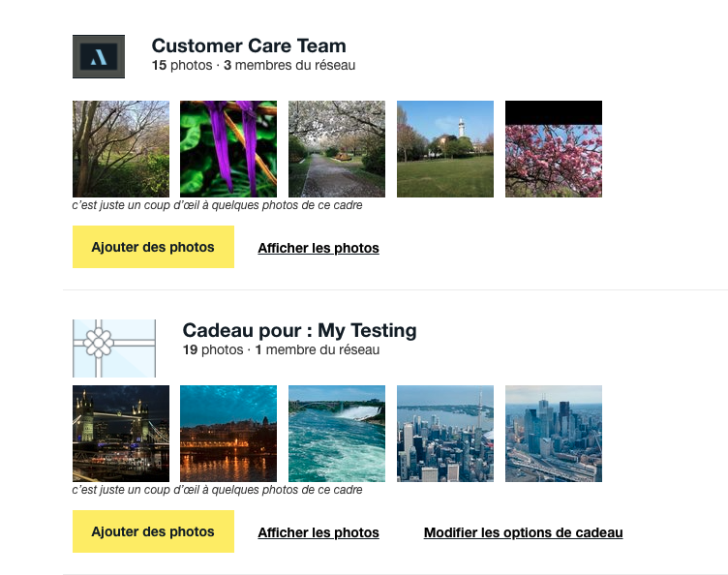Open the Niagara Falls waterfall photo
Screen dimensions: 728x575
tap(337, 434)
